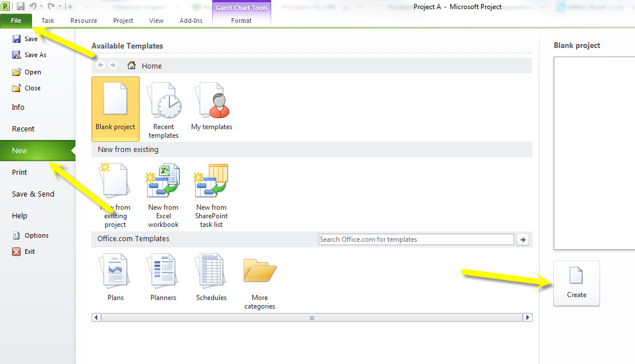Click the templates scrollbar right arrow

[527, 318]
